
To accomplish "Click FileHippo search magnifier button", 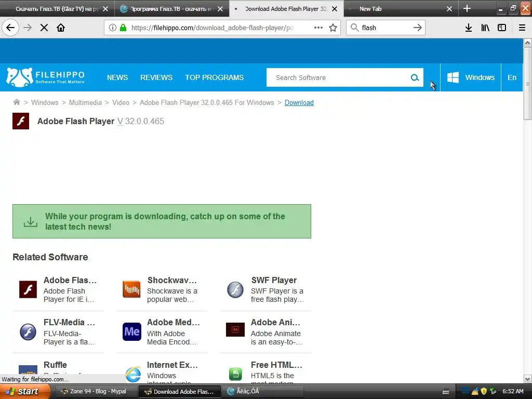I will 415,78.
